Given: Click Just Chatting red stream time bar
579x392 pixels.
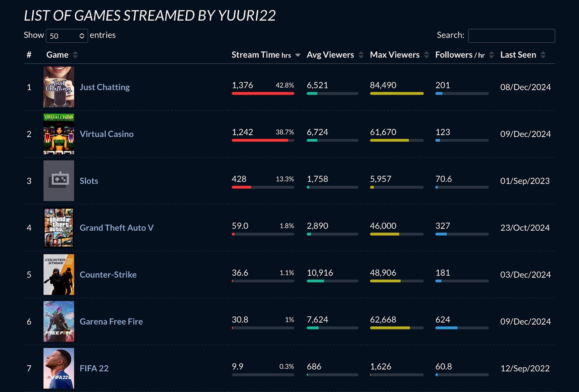Looking at the screenshot, I should tap(263, 93).
